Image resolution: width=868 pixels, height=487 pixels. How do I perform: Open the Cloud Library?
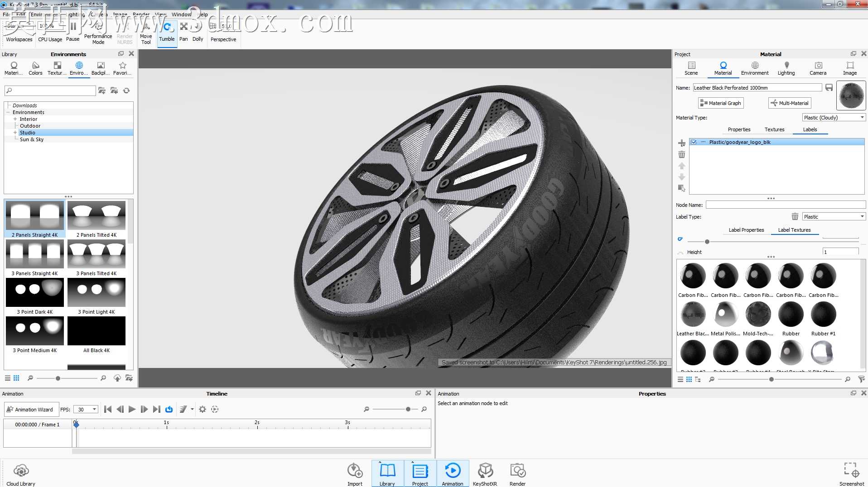point(21,474)
